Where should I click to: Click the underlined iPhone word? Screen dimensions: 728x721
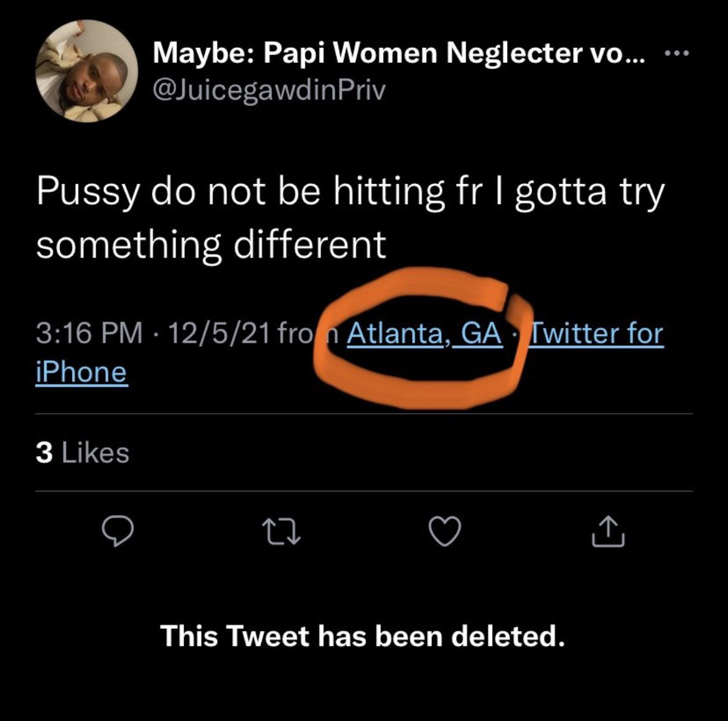point(82,372)
